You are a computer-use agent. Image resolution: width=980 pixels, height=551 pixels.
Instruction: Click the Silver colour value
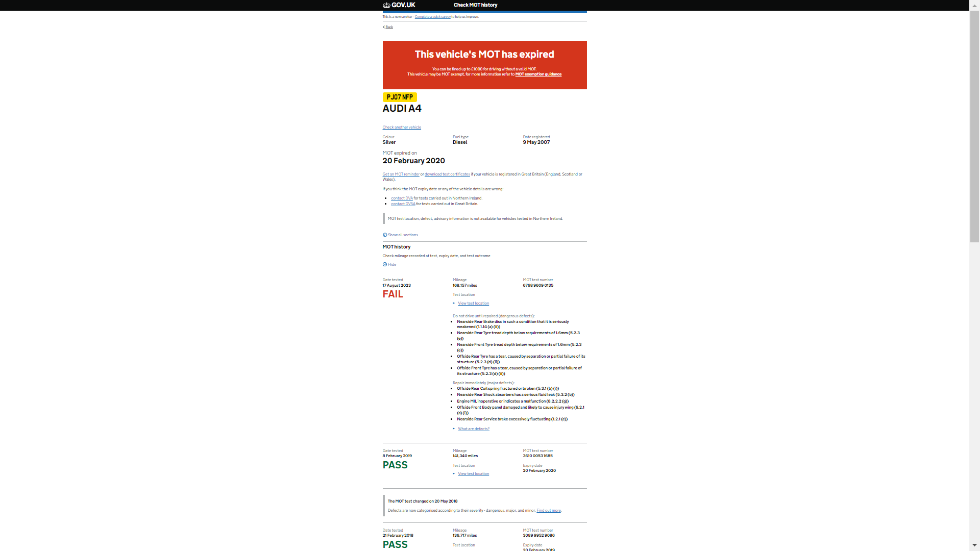click(389, 142)
